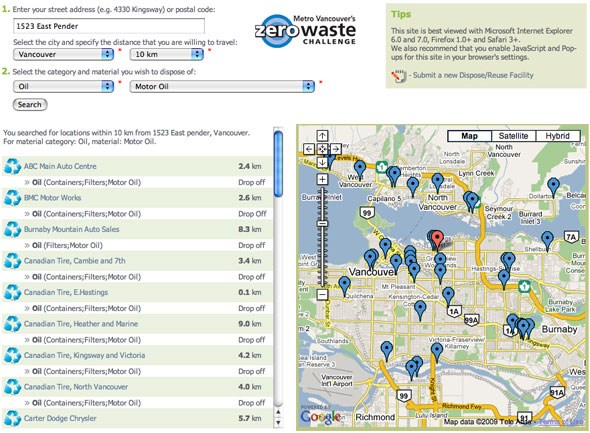Click the 2.4 km distance value
The height and width of the screenshot is (433, 590).
250,166
